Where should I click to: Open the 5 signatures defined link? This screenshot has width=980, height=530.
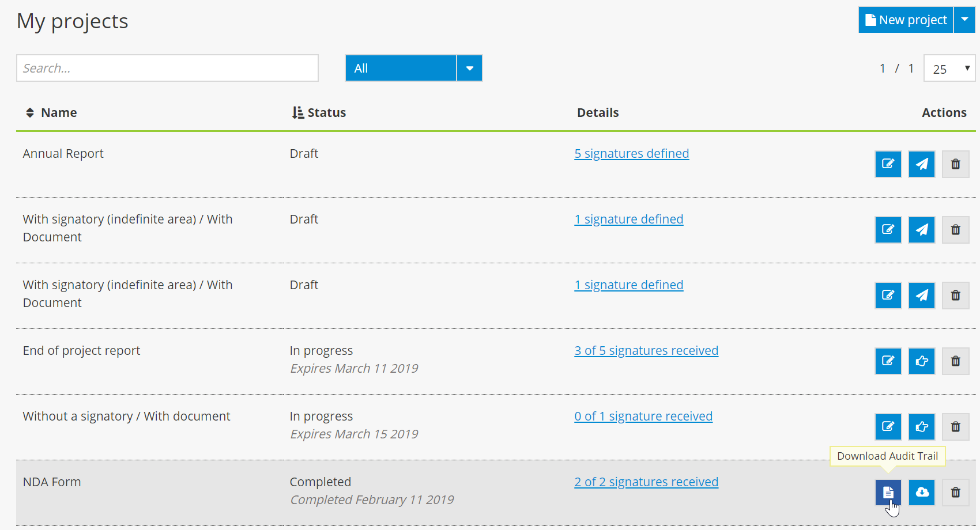pyautogui.click(x=631, y=153)
